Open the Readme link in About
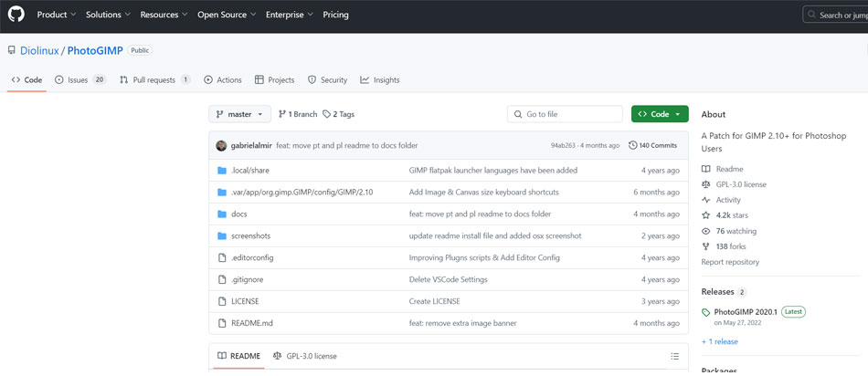 click(723, 169)
